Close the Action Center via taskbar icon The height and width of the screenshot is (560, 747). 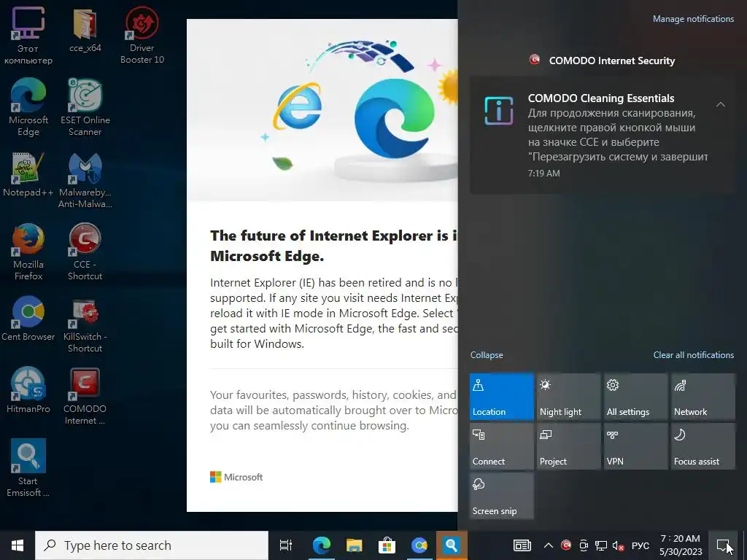point(724,545)
